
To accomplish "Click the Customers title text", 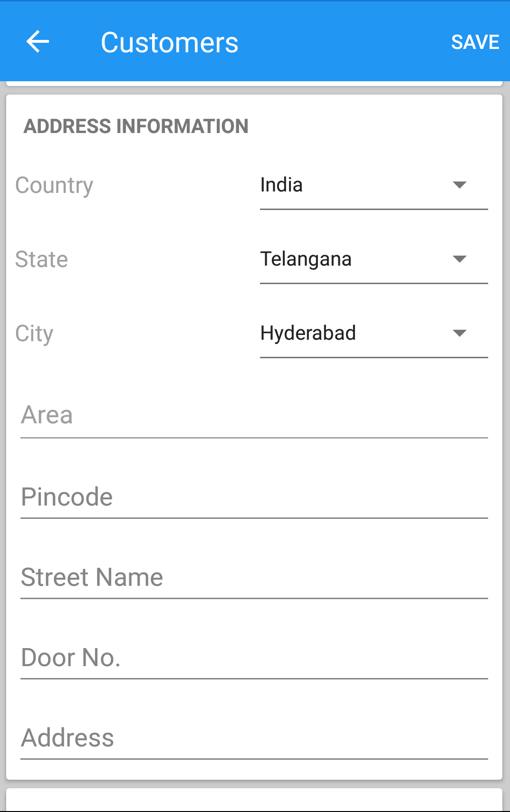I will (170, 43).
